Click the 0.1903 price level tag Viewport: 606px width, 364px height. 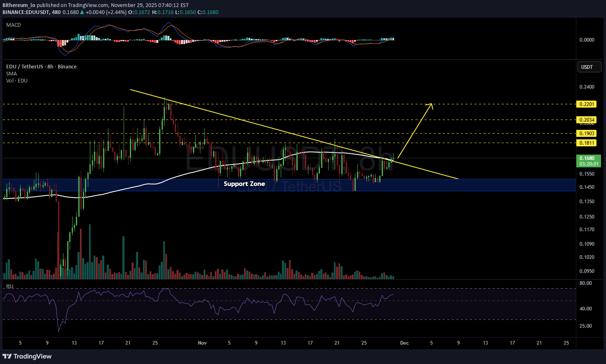[x=587, y=134]
